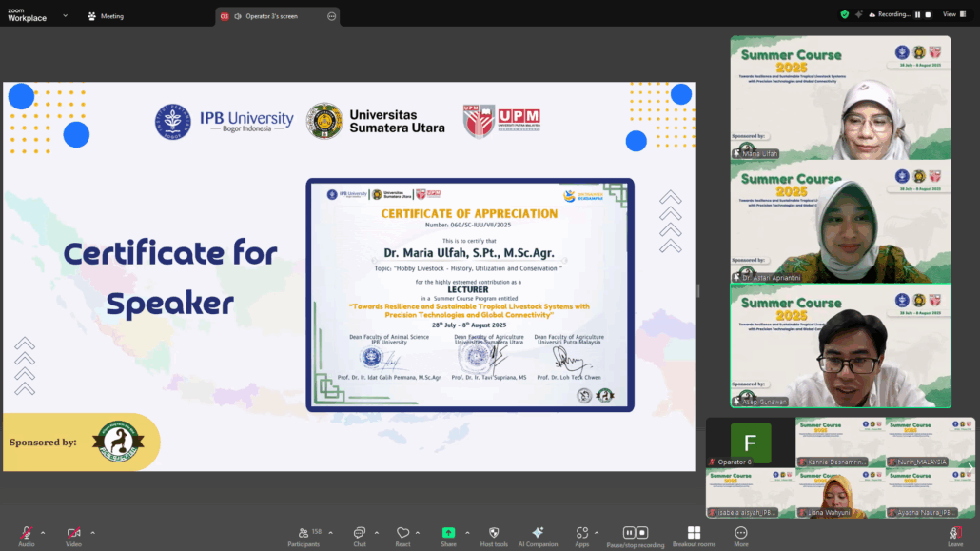Turn on camera with Video button
Viewport: 980px width, 551px height.
(x=73, y=534)
